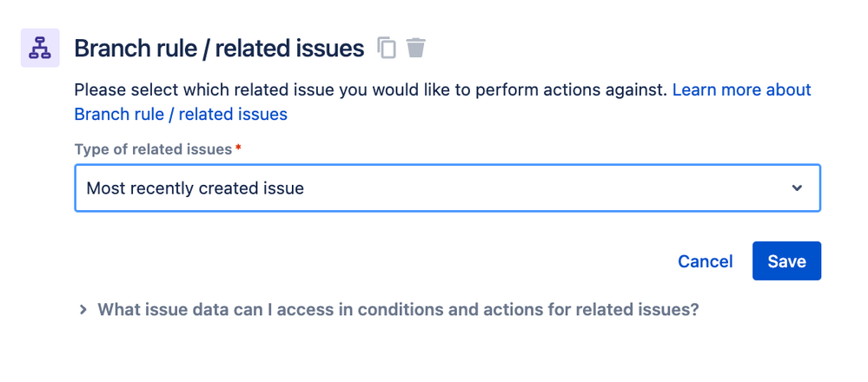Open the "Learn more about" link

point(741,89)
